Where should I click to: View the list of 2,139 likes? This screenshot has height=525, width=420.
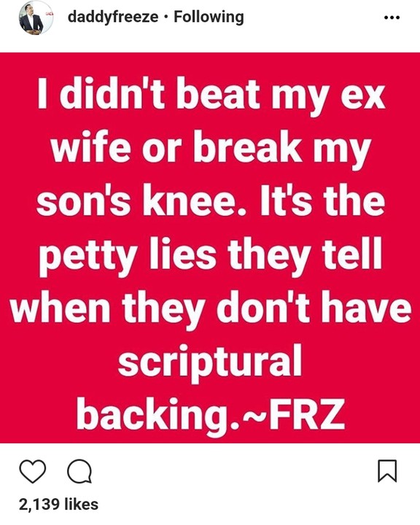point(58,505)
